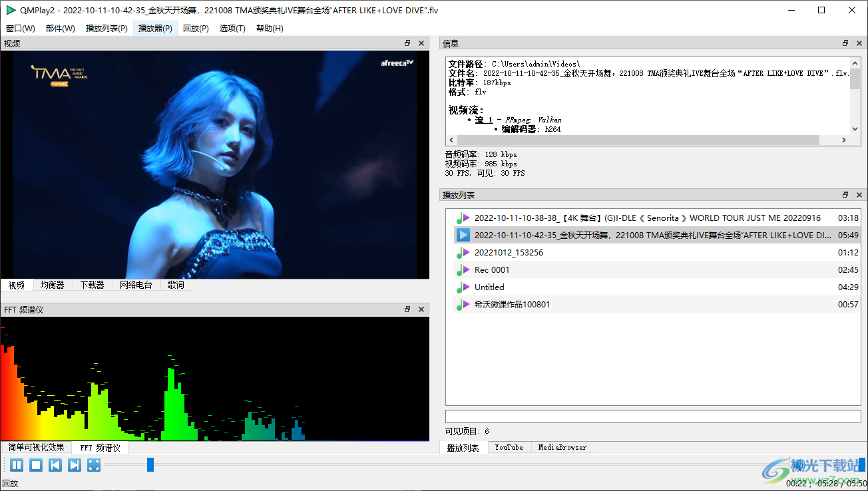
Task: Switch to the 简单可视化效果 tab
Action: tap(37, 448)
